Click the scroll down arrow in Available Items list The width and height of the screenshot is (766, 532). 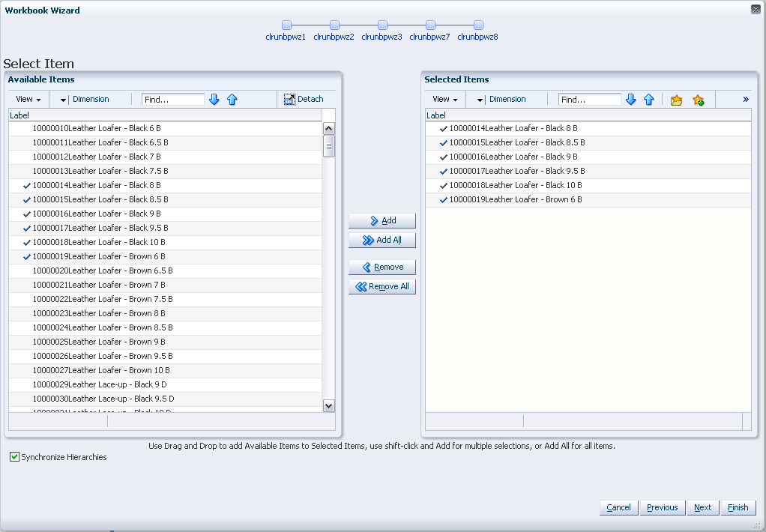(x=329, y=405)
